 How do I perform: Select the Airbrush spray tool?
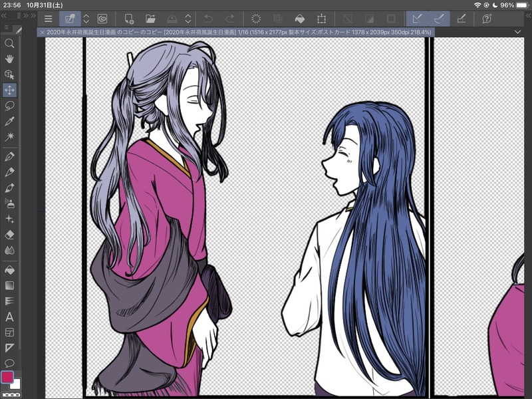coord(9,203)
